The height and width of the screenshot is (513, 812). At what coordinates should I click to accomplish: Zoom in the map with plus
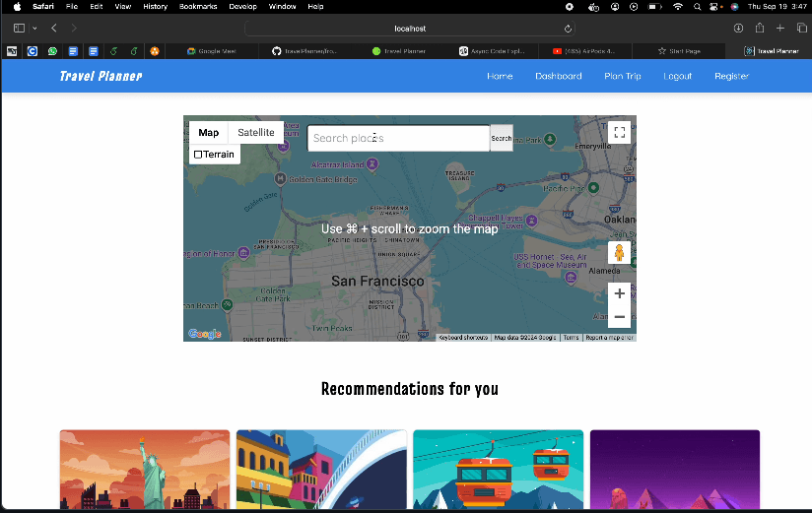(x=620, y=293)
